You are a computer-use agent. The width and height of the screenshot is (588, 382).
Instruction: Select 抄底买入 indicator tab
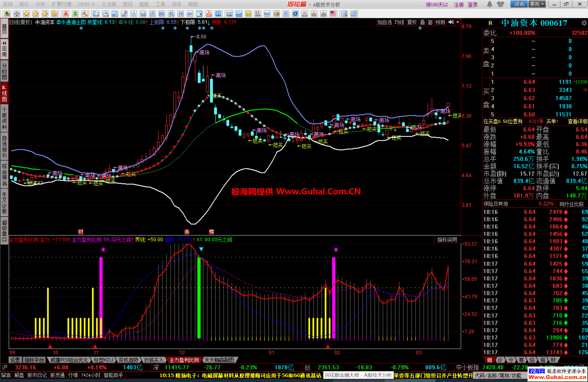tap(154, 360)
